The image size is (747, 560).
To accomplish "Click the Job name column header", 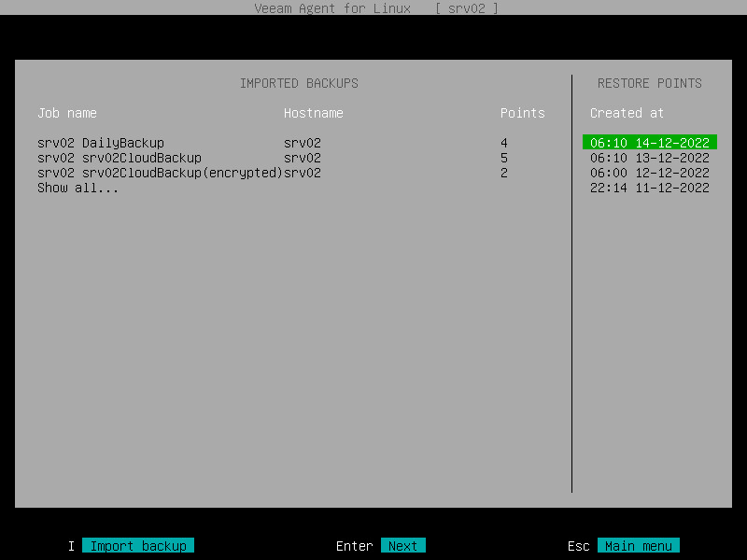I will [x=67, y=113].
